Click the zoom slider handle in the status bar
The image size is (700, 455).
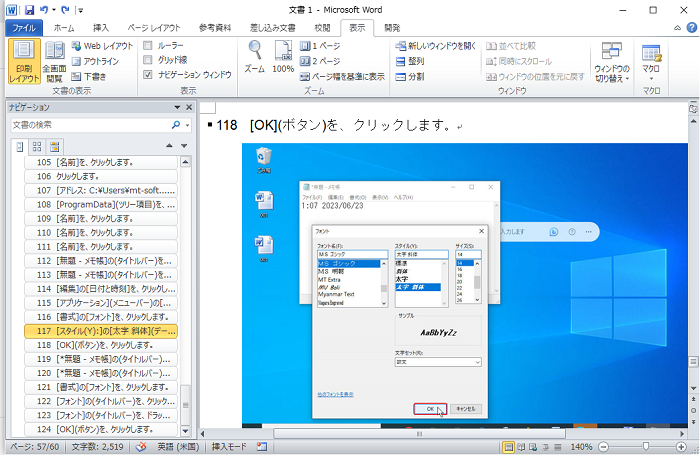(x=646, y=447)
